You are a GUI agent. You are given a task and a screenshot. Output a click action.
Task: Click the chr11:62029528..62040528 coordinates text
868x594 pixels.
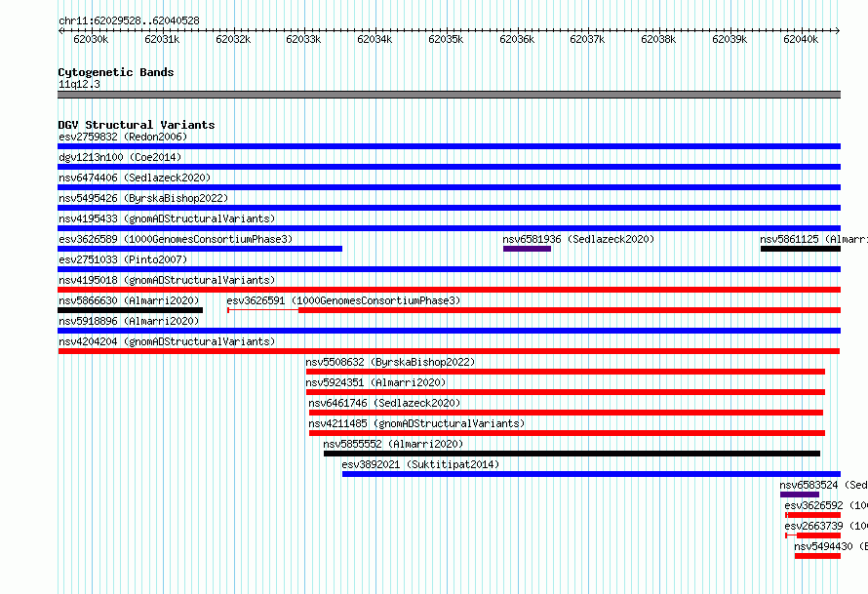point(129,20)
